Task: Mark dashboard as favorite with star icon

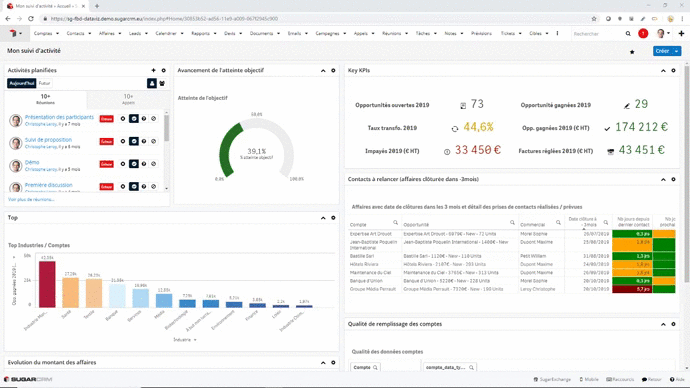Action: tap(632, 52)
